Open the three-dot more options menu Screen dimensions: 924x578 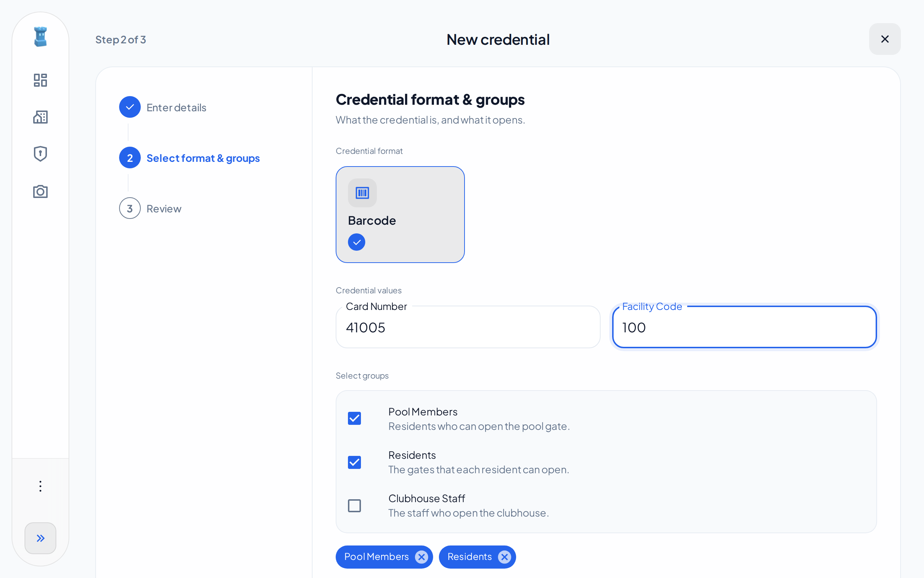(x=40, y=486)
